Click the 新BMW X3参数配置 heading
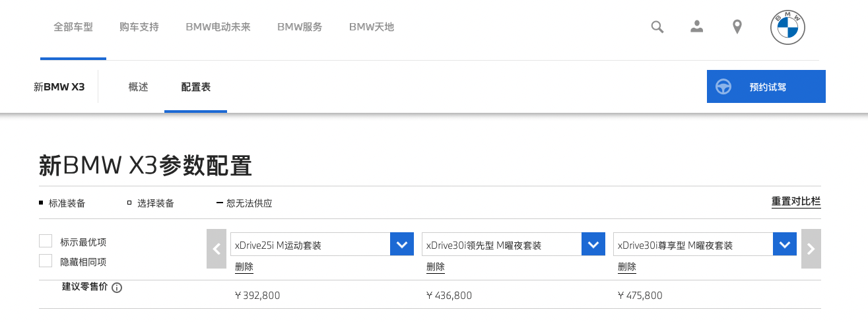868x322 pixels. point(145,166)
